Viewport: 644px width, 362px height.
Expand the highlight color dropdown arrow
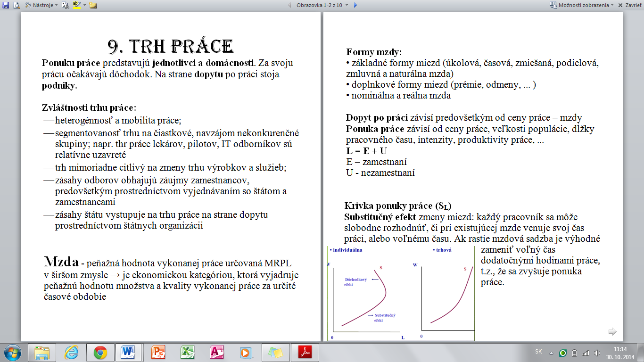[x=84, y=5]
